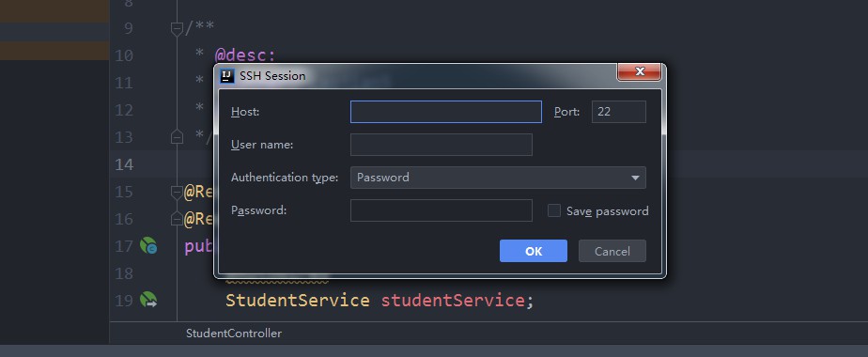This screenshot has width=868, height=357.
Task: Close the SSH Session dialog
Action: tap(640, 72)
